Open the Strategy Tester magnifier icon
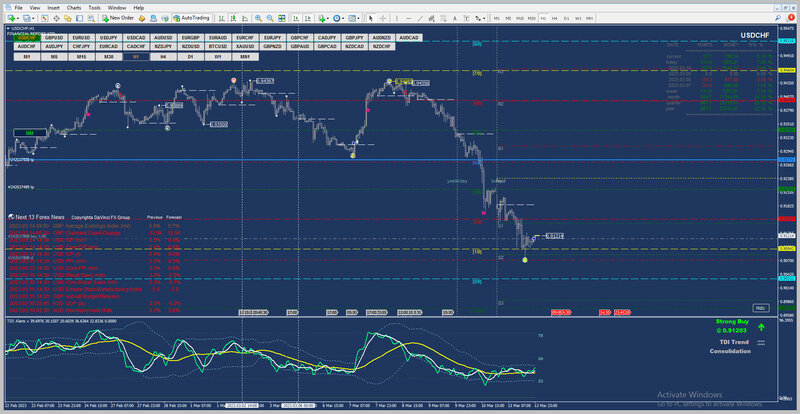 (91, 18)
